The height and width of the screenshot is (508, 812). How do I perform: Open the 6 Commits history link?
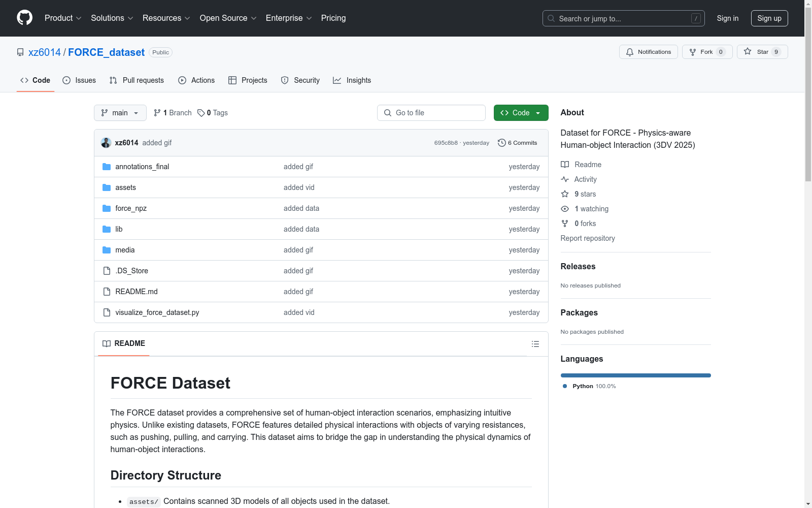coord(517,143)
